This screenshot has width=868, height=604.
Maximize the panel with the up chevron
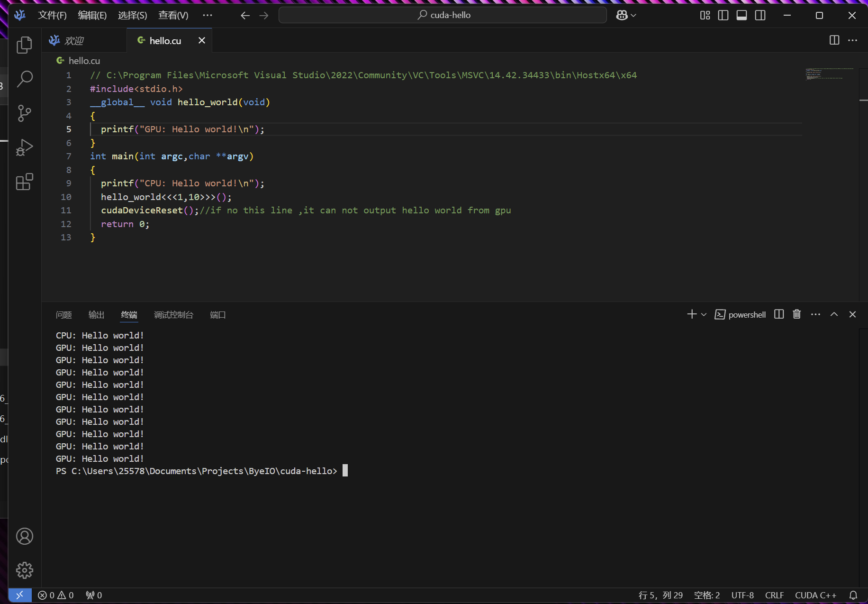coord(834,314)
